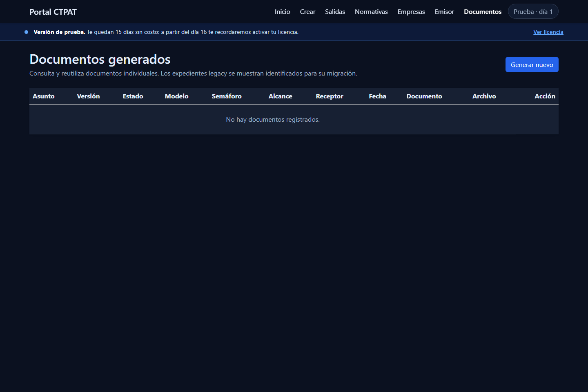Image resolution: width=588 pixels, height=392 pixels.
Task: Select the Versión column header
Action: click(88, 96)
